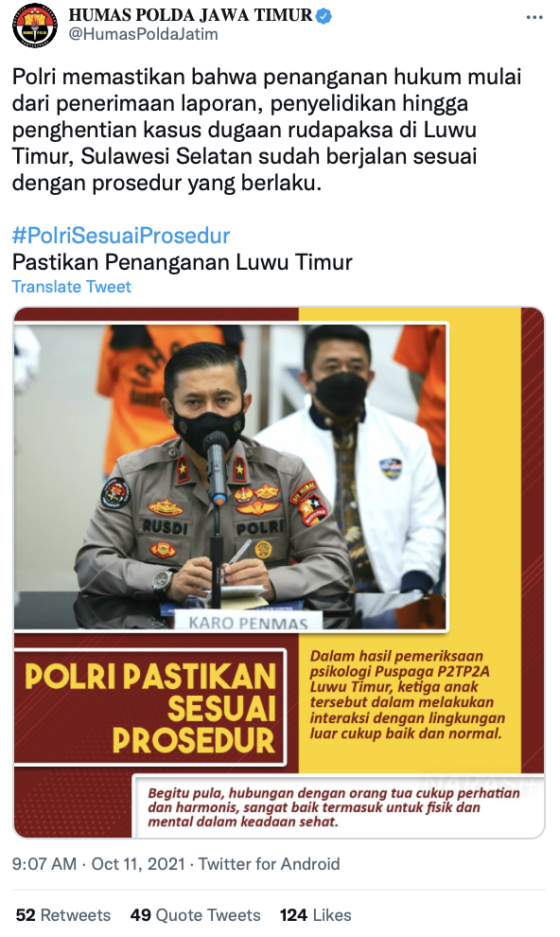Click the yellow psikologi Puspaga text panel

[x=408, y=695]
